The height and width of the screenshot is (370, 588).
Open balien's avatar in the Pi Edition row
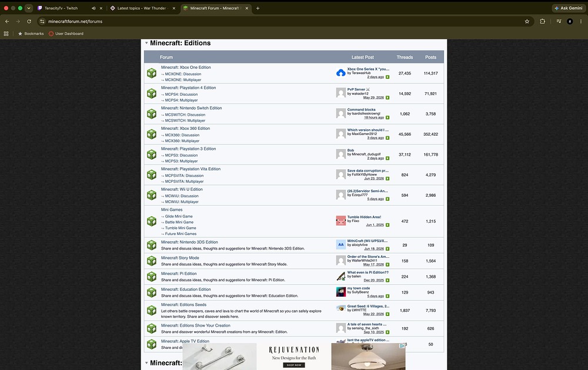click(341, 276)
